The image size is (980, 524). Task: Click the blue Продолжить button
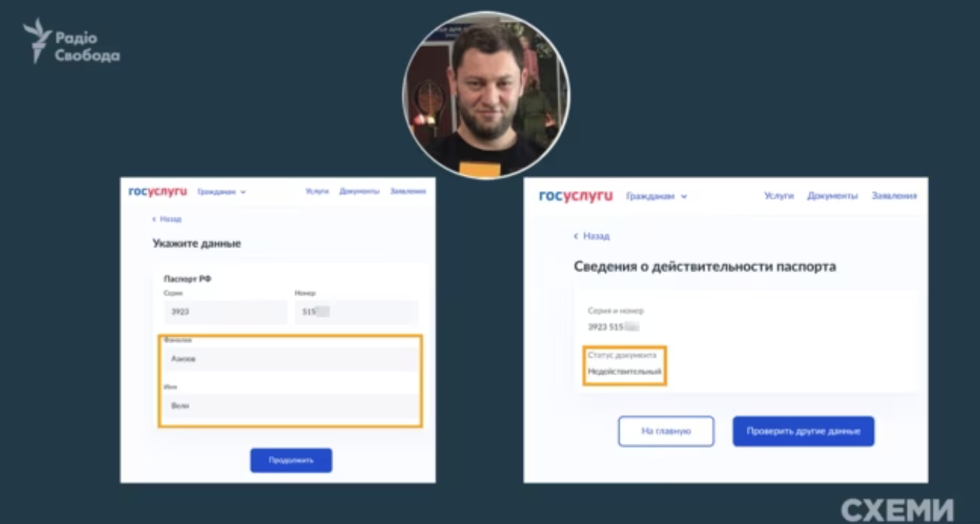point(291,461)
